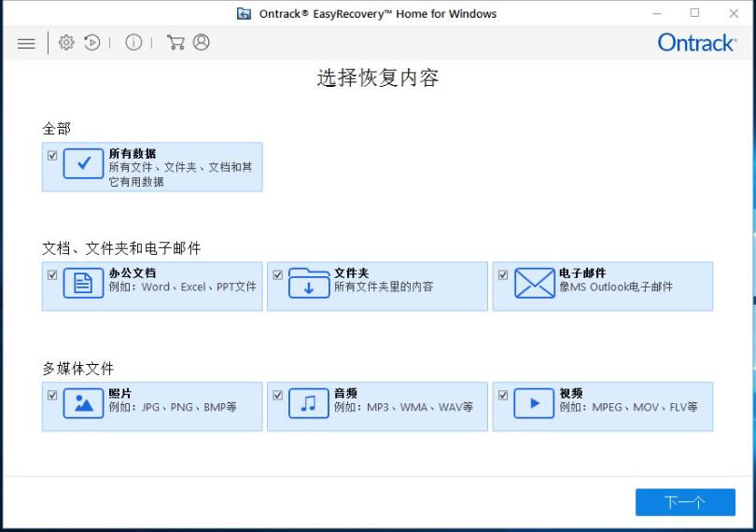Click the 电子邮件 title text

pos(582,273)
